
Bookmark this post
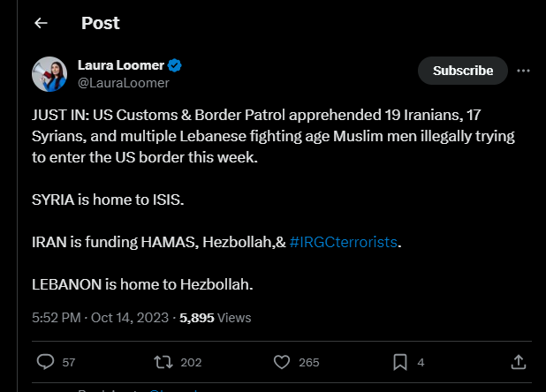pos(399,362)
